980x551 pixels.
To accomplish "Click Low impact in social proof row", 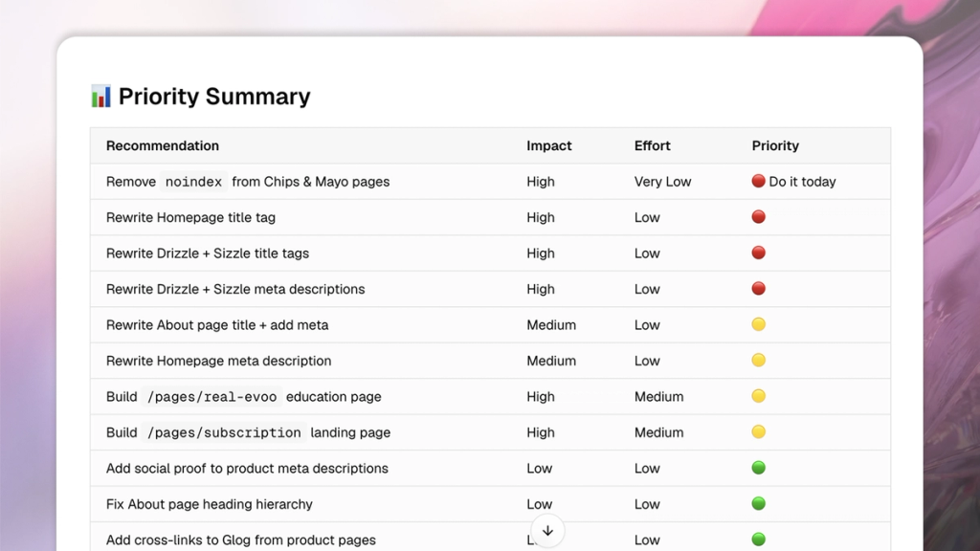I will point(539,469).
